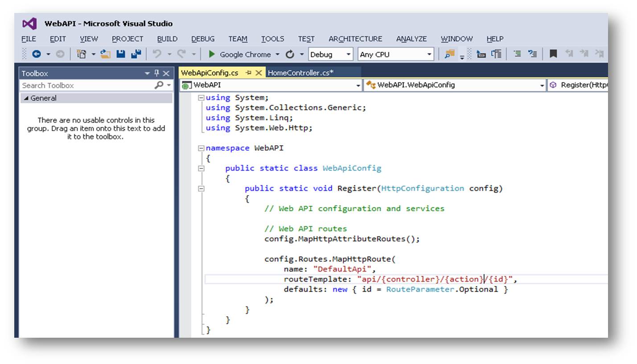Viewport: 637px width, 364px height.
Task: Open the Navigate Backward history dropdown arrow
Action: pos(48,54)
